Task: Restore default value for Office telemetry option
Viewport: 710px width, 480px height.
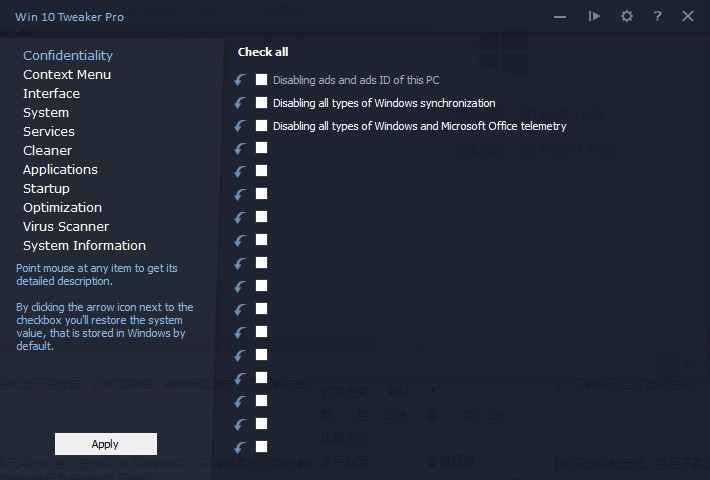Action: point(240,126)
